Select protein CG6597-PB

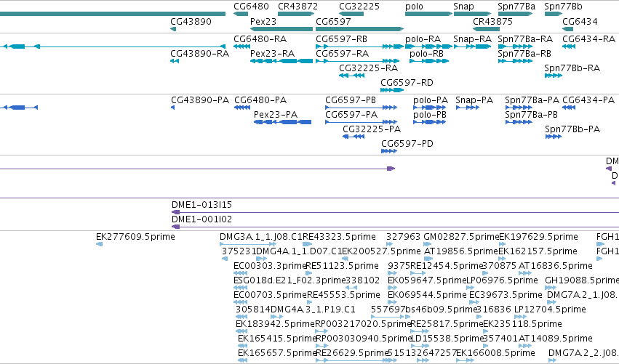tap(351, 100)
